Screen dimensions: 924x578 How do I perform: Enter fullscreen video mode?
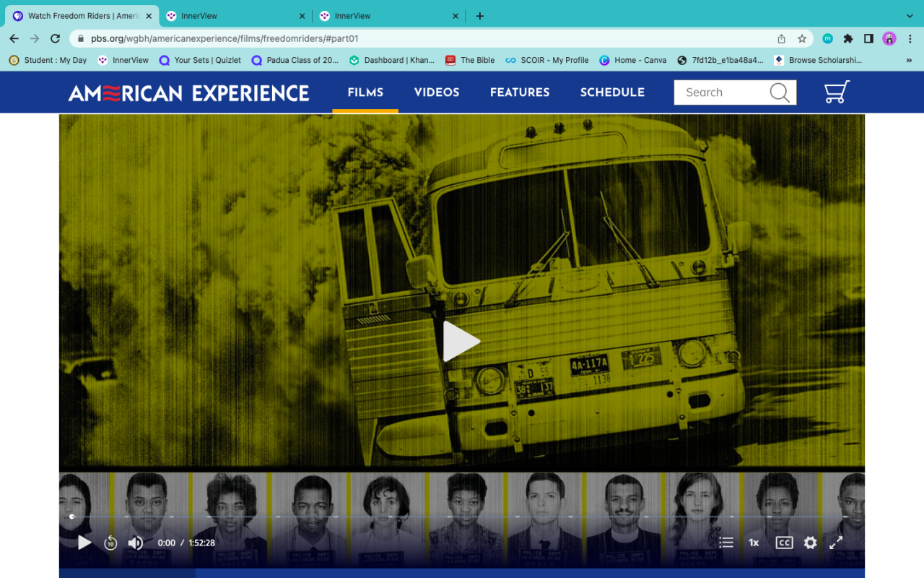(x=836, y=543)
